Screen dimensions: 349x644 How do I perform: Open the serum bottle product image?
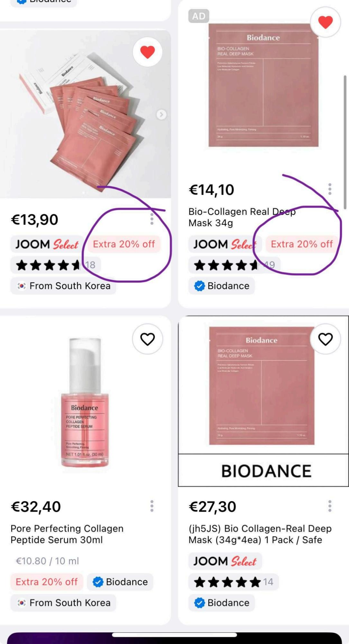pos(85,403)
